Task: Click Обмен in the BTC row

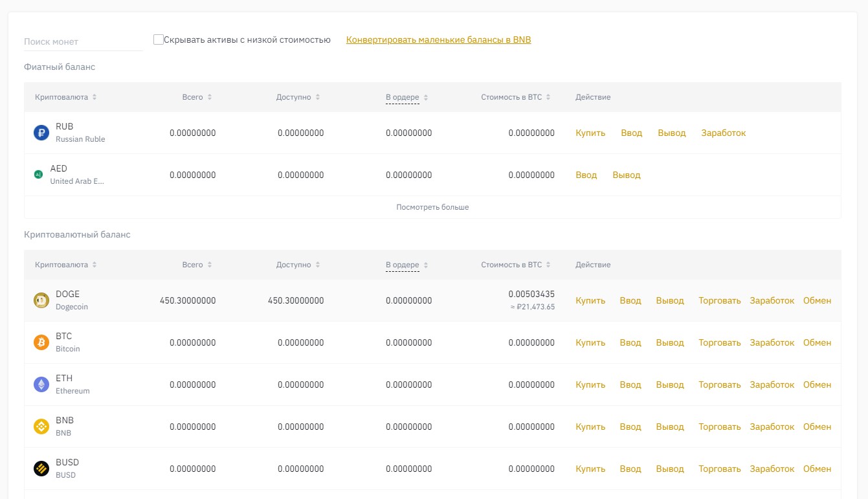Action: click(x=818, y=342)
